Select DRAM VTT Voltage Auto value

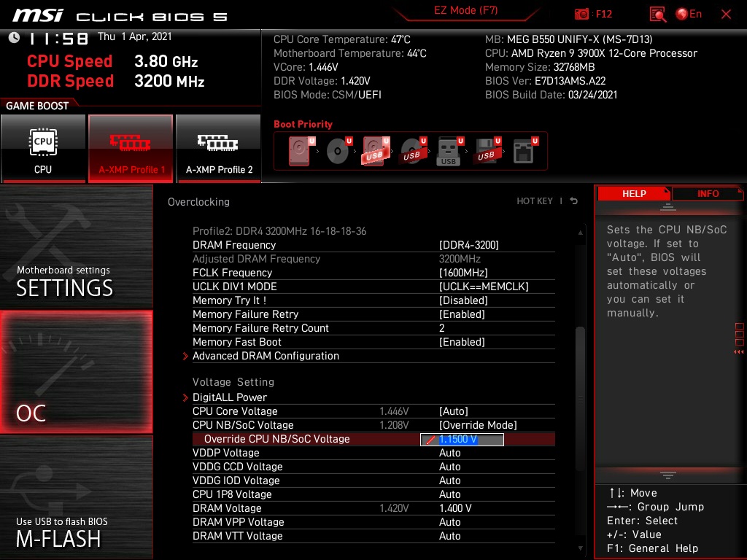(x=449, y=536)
